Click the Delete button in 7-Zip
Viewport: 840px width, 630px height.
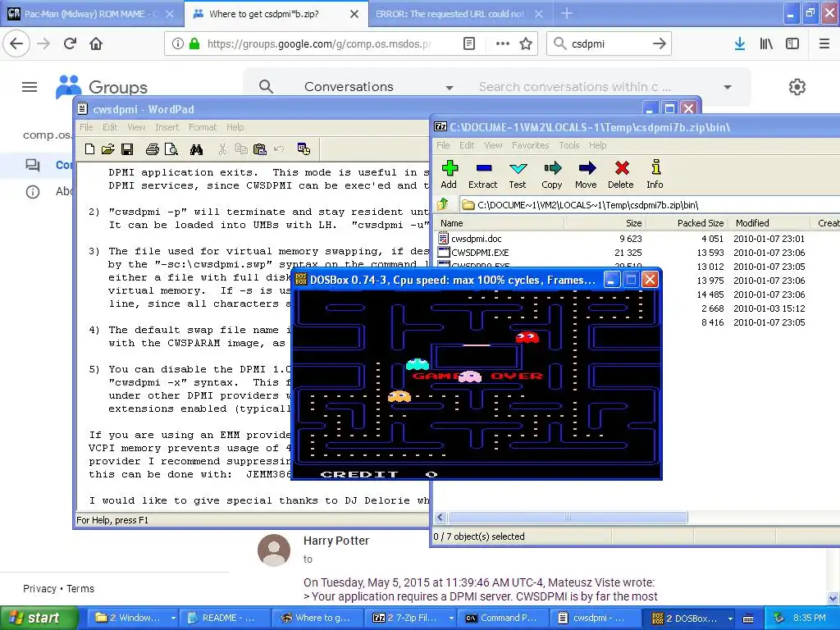pos(621,175)
